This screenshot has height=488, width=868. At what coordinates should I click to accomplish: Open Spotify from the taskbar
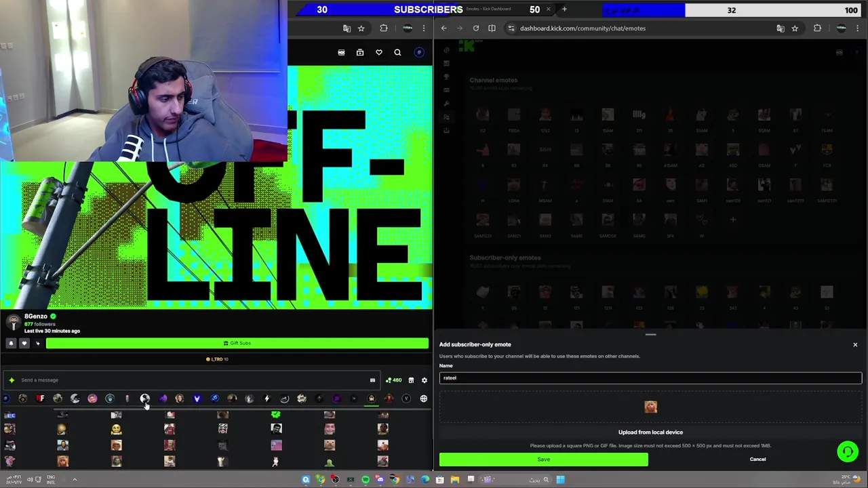pyautogui.click(x=366, y=480)
